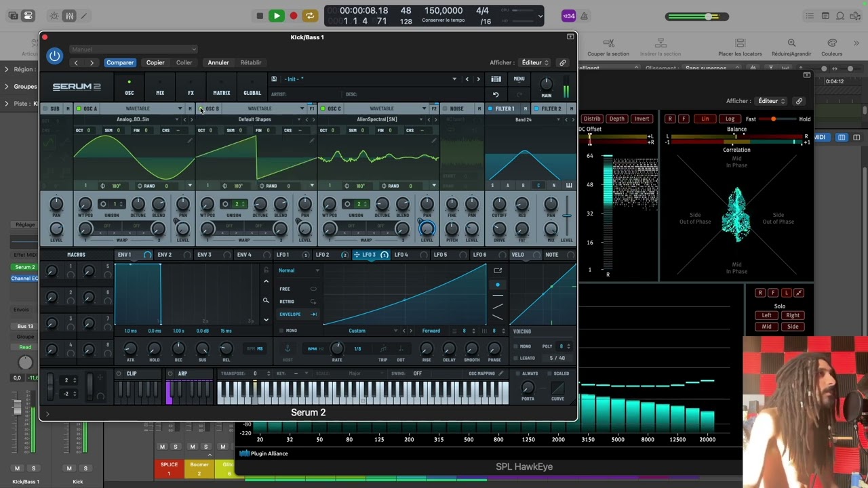
Task: Click the LFO 3 move crosshair icon
Action: coord(357,255)
